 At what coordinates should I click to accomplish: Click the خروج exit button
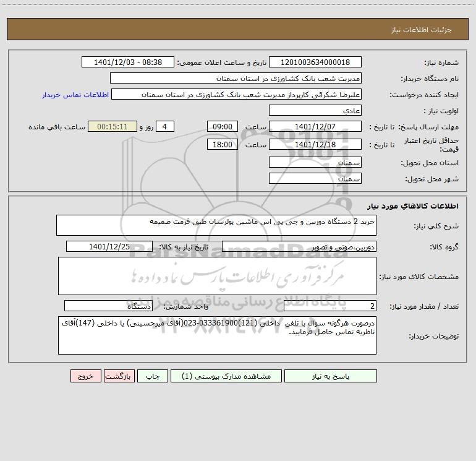[85, 376]
